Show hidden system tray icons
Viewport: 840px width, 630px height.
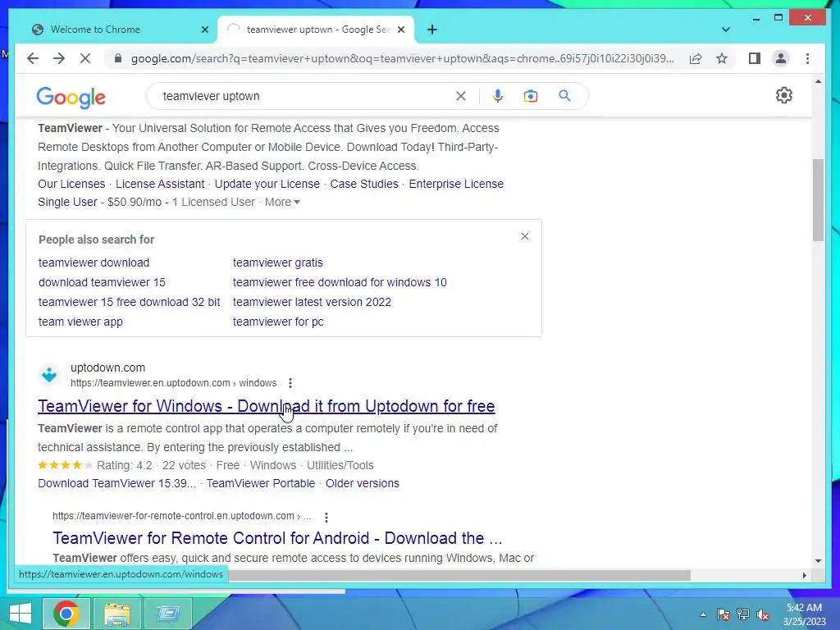(x=703, y=614)
